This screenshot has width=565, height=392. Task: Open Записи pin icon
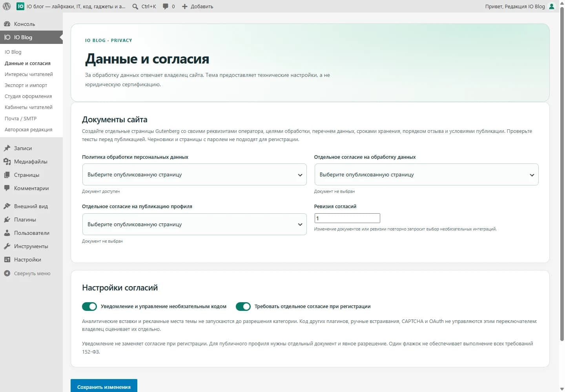[x=7, y=148]
